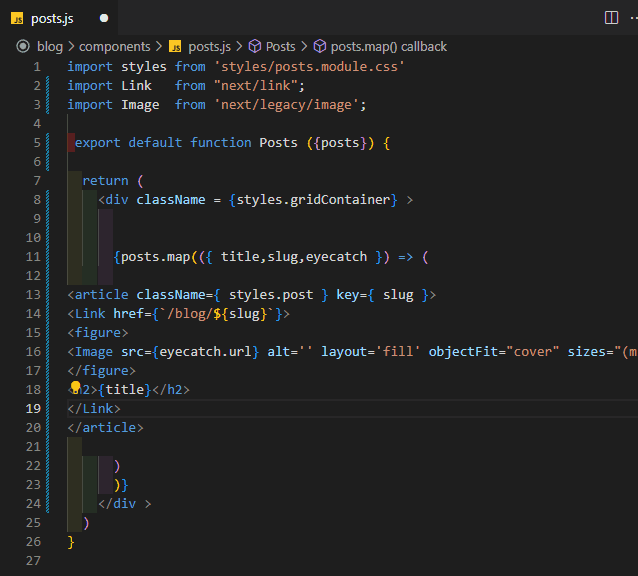The width and height of the screenshot is (638, 576).
Task: Click the circle icon before blog breadcrumb
Action: pyautogui.click(x=23, y=46)
